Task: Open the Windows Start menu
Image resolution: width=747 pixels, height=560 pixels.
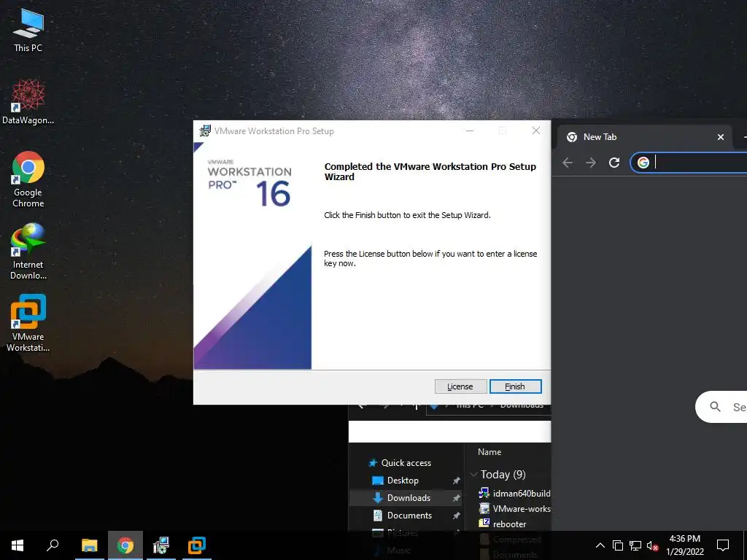Action: coord(18,545)
